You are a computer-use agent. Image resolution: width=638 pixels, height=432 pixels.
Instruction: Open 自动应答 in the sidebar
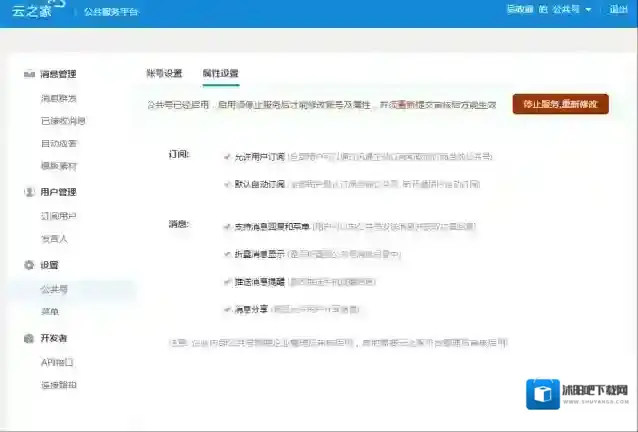pyautogui.click(x=59, y=144)
